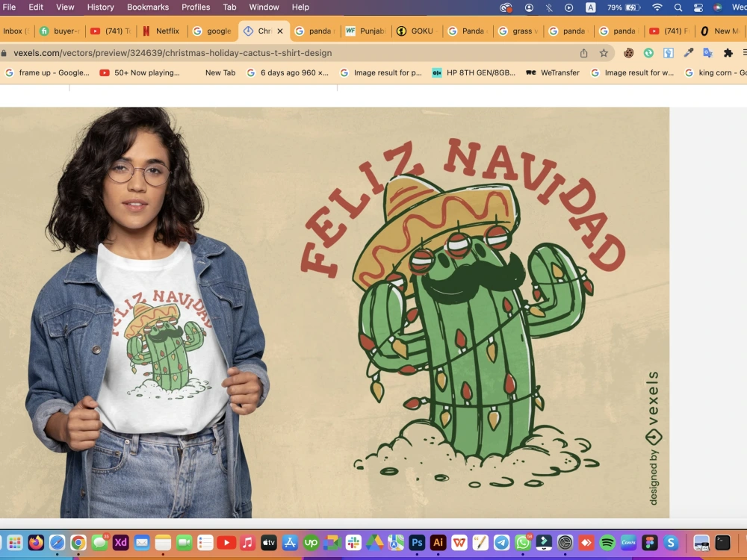Launch Adobe Illustrator from the dock
Image resolution: width=747 pixels, height=560 pixels.
tap(438, 542)
